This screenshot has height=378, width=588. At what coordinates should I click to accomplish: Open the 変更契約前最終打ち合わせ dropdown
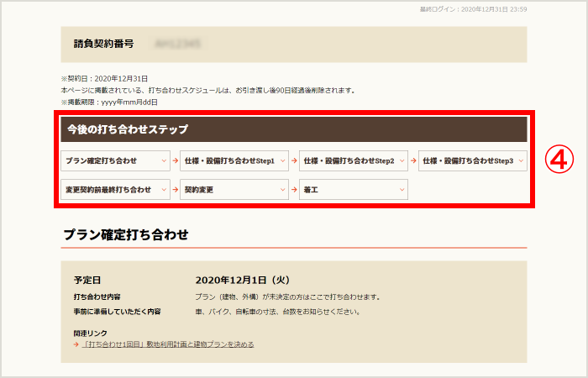(115, 189)
